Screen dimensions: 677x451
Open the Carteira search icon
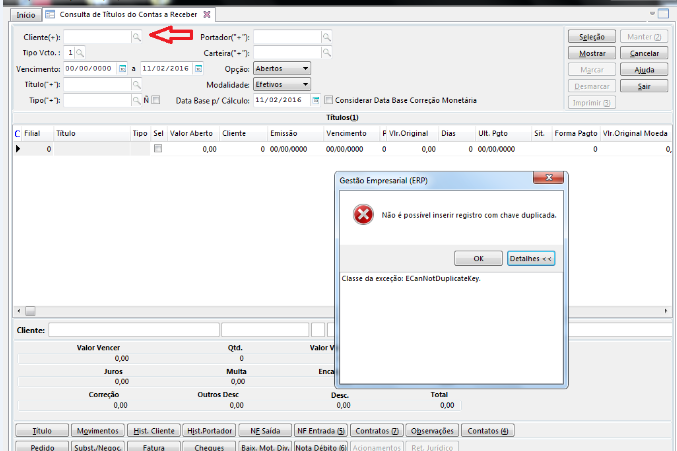tap(326, 52)
